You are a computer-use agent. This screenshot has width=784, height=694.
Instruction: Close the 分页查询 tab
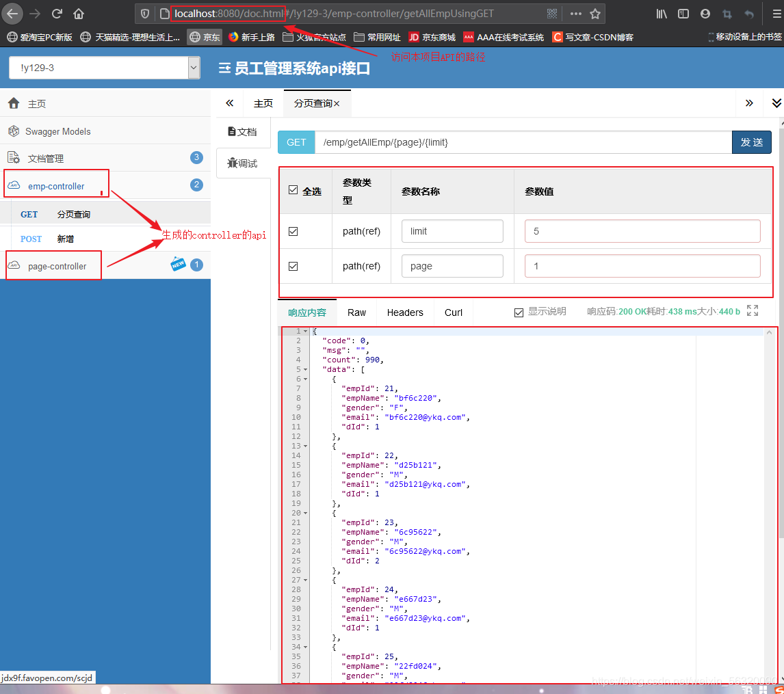pos(337,103)
